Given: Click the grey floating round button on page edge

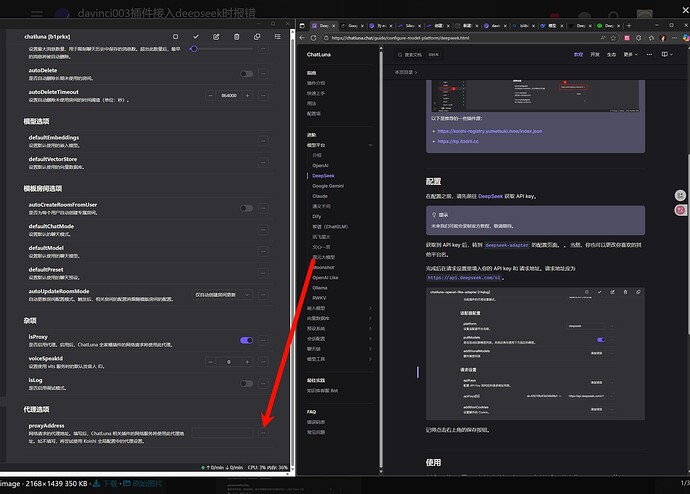Looking at the screenshot, I should (680, 195).
